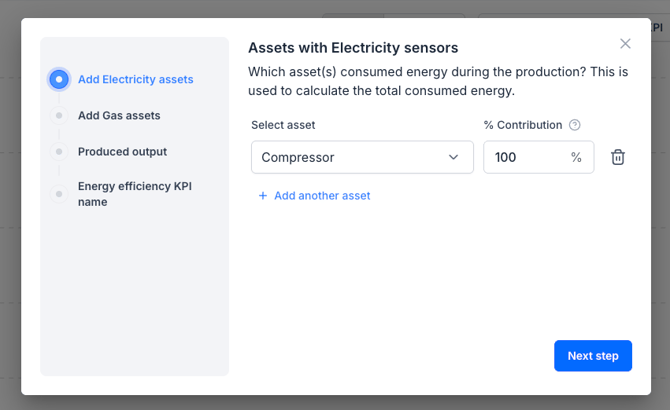Delete the Compressor asset row using trash icon

[x=618, y=157]
